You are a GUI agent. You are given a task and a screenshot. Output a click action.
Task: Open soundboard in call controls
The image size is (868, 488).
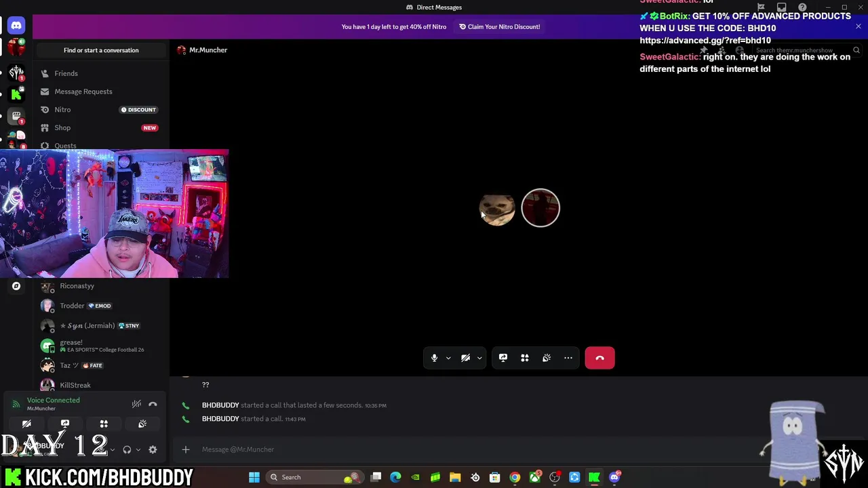[547, 358]
